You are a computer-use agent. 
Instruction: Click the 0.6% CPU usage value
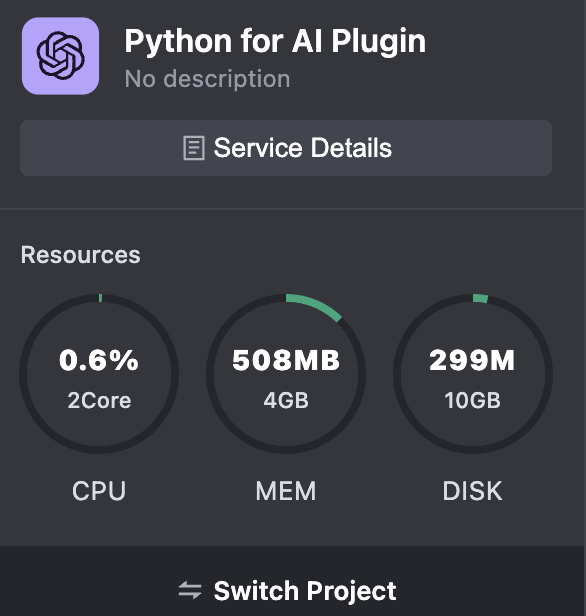pyautogui.click(x=99, y=360)
